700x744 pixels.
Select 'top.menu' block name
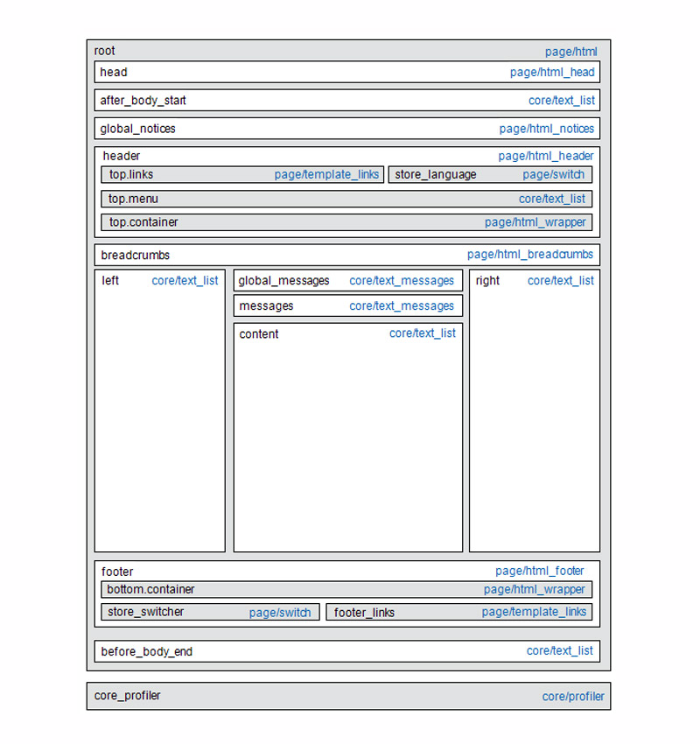pos(133,199)
